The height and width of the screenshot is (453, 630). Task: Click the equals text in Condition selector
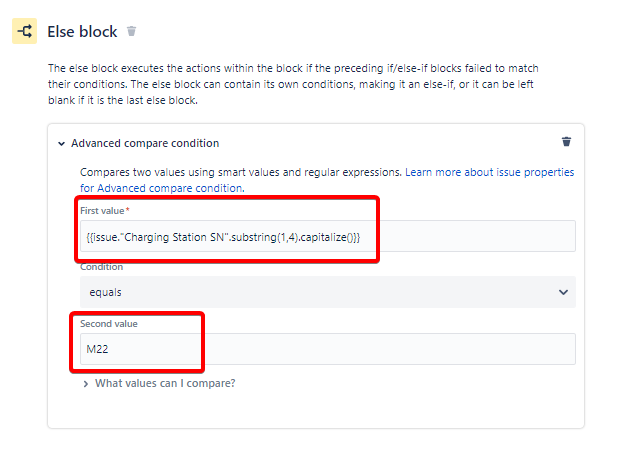coord(105,292)
